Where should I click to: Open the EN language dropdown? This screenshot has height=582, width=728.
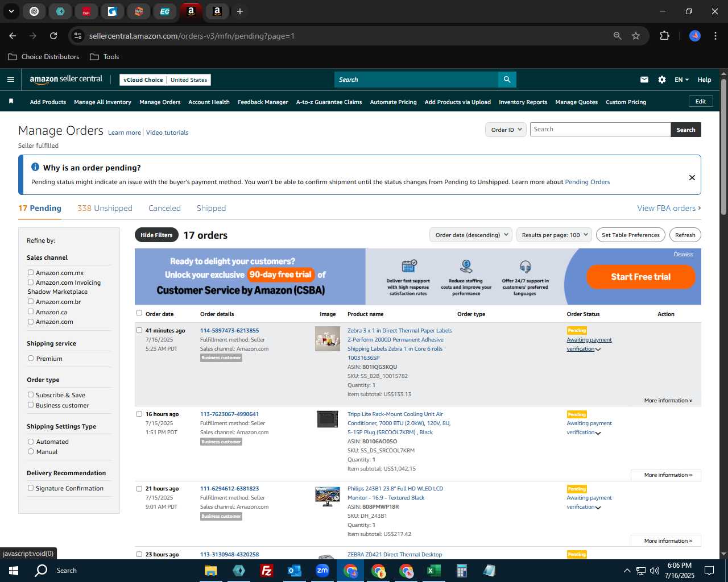681,80
